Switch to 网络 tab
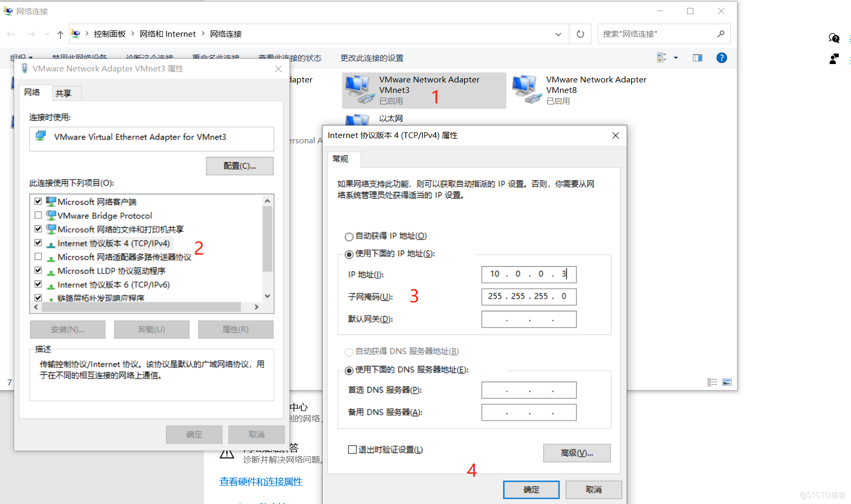Image resolution: width=851 pixels, height=504 pixels. 32,92
